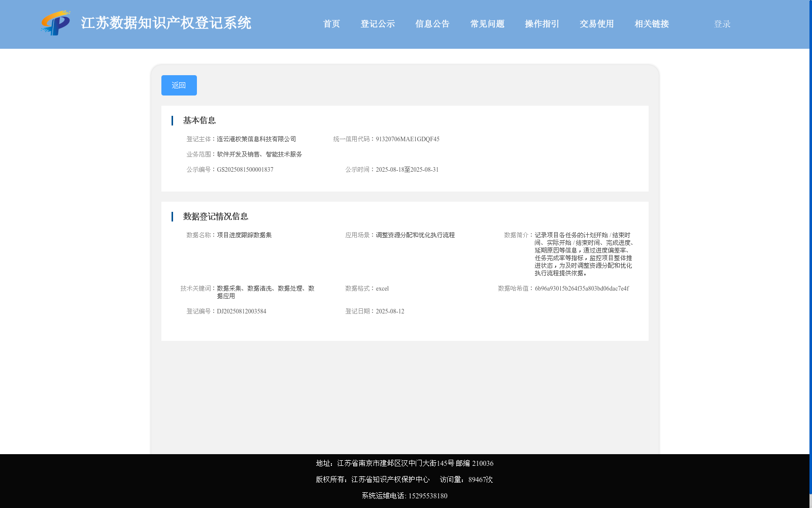Open the 相关链接 menu item
The width and height of the screenshot is (812, 508).
(652, 24)
